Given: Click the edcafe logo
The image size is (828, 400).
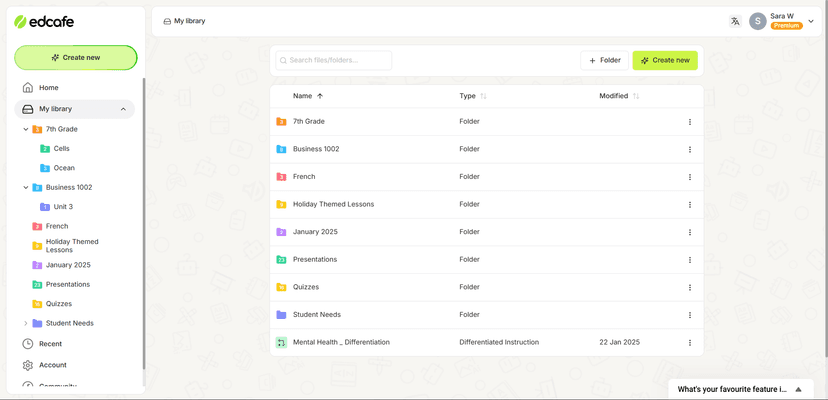Looking at the screenshot, I should coord(44,22).
